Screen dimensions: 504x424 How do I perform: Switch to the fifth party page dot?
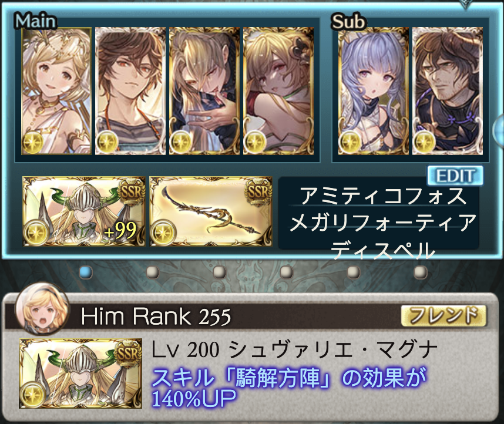[354, 272]
